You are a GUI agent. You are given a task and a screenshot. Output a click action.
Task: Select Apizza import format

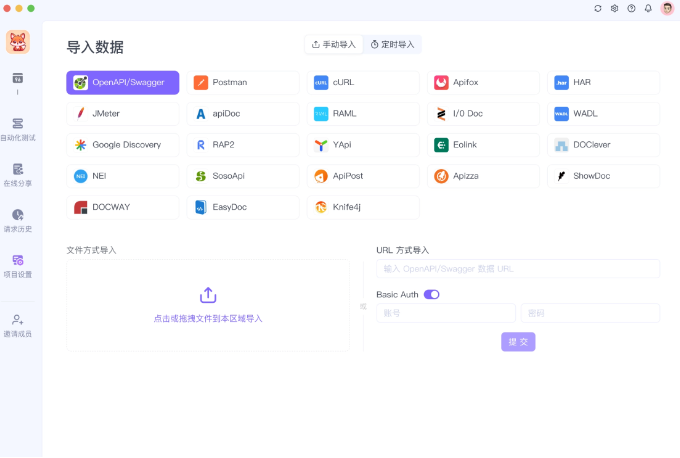click(483, 176)
